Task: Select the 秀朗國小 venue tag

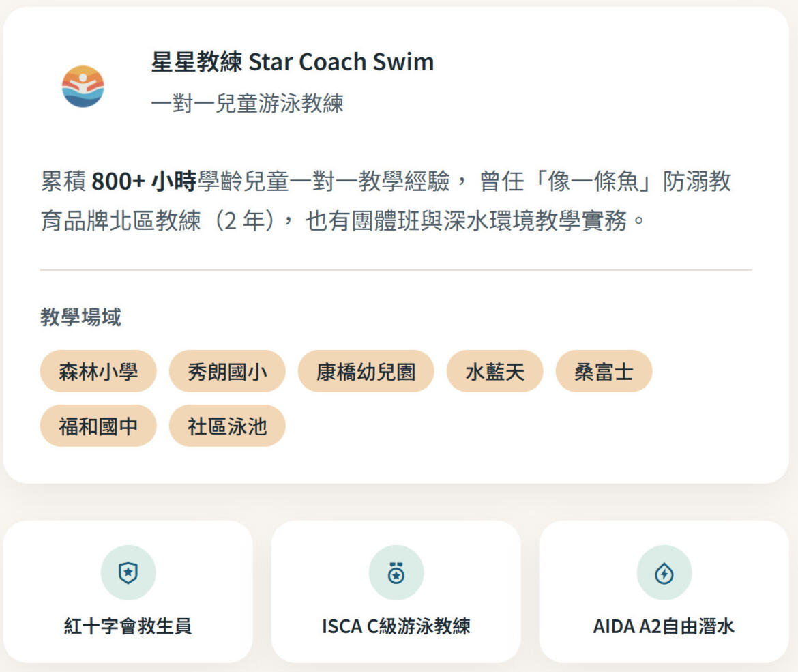Action: 227,372
